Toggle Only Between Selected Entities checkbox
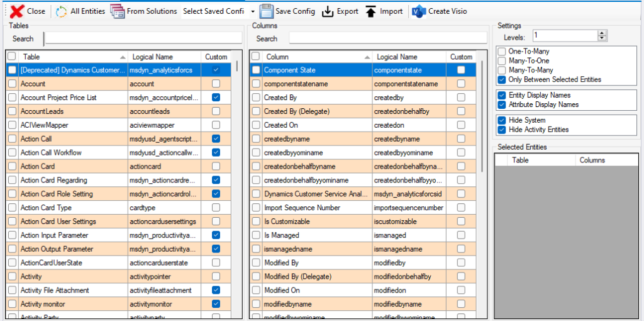Image resolution: width=644 pixels, height=321 pixels. coord(502,79)
